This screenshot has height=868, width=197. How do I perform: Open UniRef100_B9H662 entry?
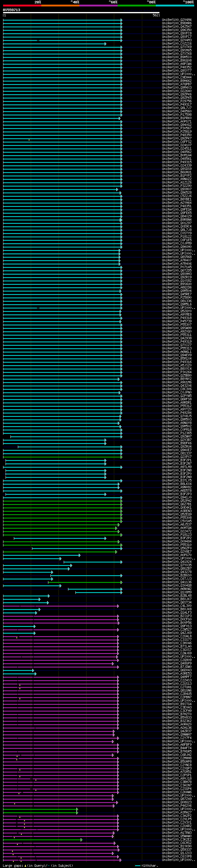tap(177, 81)
